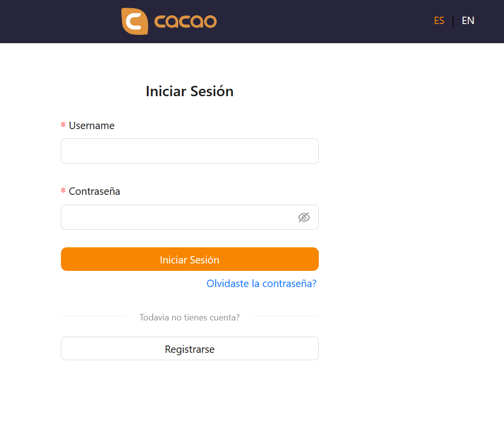Screen dimensions: 504x448
Task: Click the cacao wordmark text in header
Action: 186,22
